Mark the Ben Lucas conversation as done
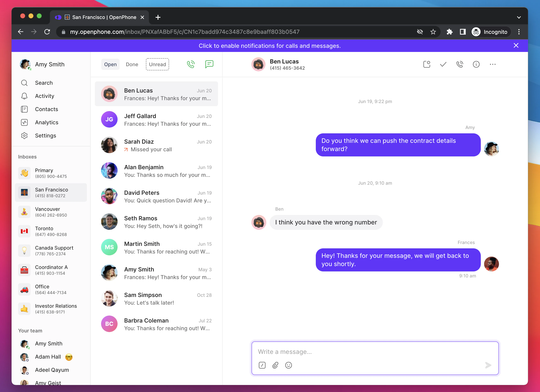Screen dimensions: 540x392 [443, 64]
